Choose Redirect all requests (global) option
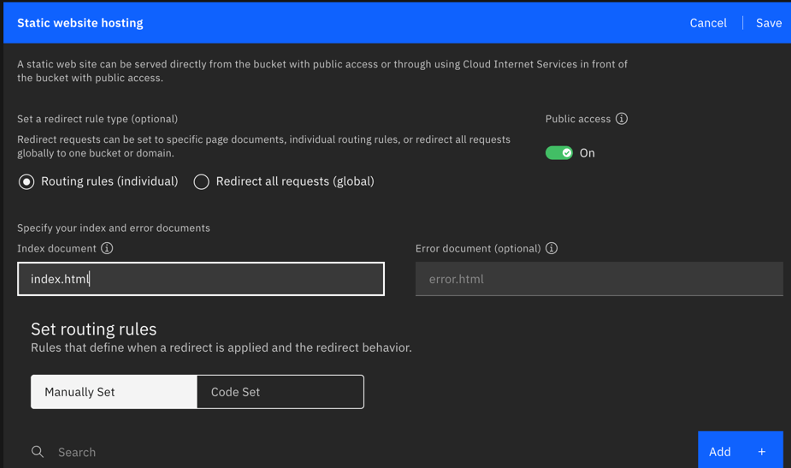This screenshot has width=791, height=468. pyautogui.click(x=202, y=182)
